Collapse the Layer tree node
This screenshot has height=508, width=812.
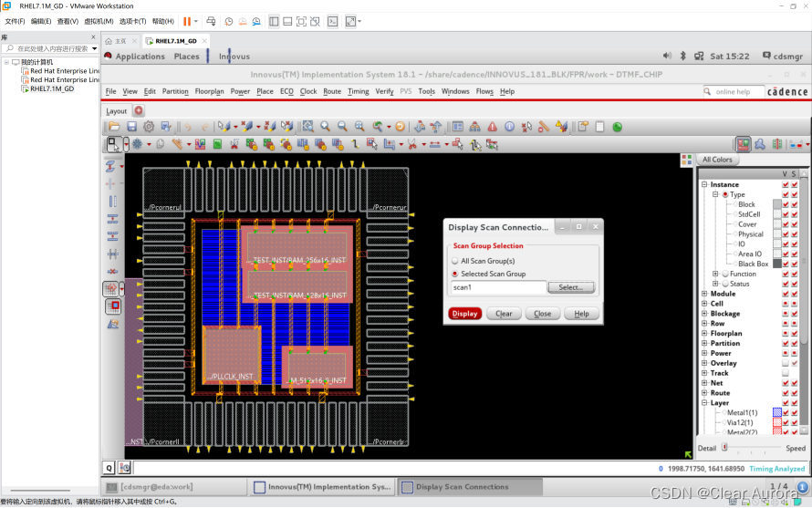(x=704, y=403)
